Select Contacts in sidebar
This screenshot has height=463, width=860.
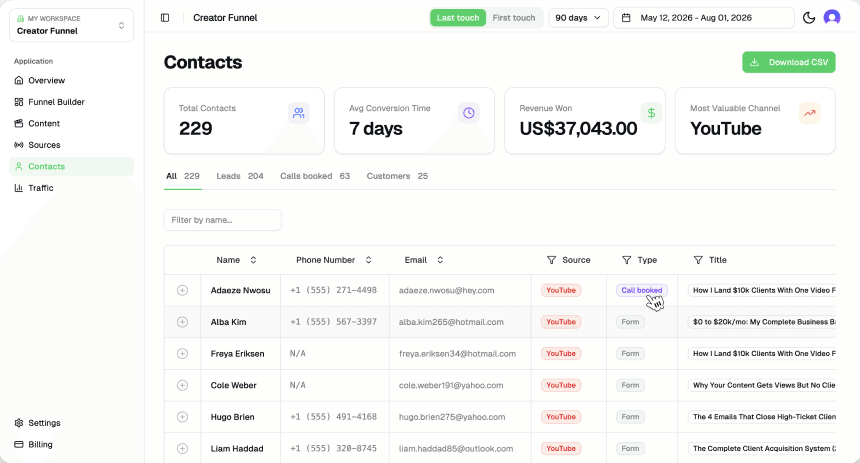coord(71,166)
